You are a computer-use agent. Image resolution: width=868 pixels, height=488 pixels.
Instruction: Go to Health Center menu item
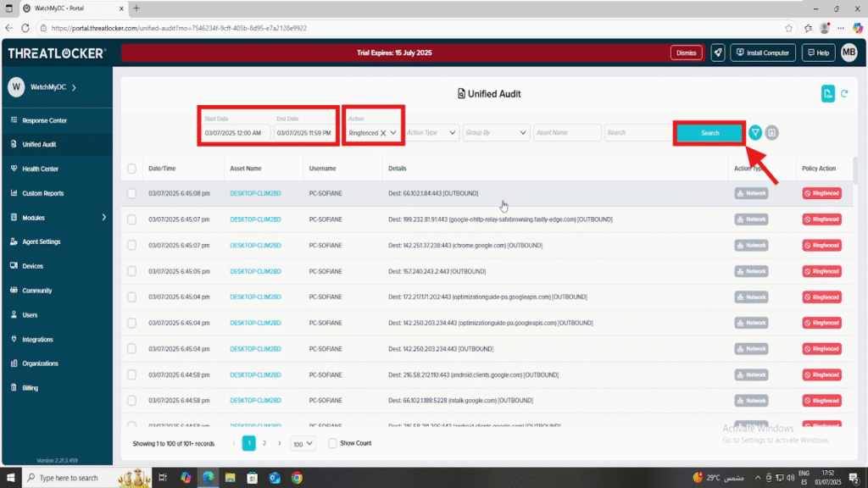pyautogui.click(x=40, y=169)
